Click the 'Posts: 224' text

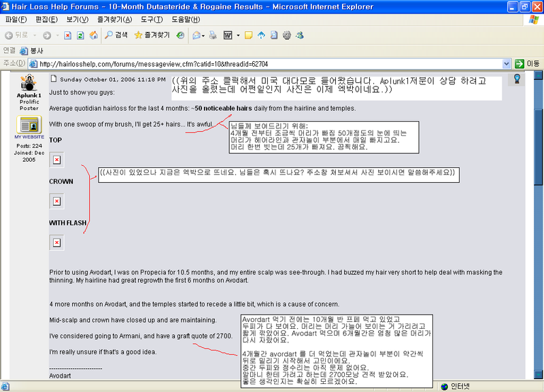tap(29, 146)
